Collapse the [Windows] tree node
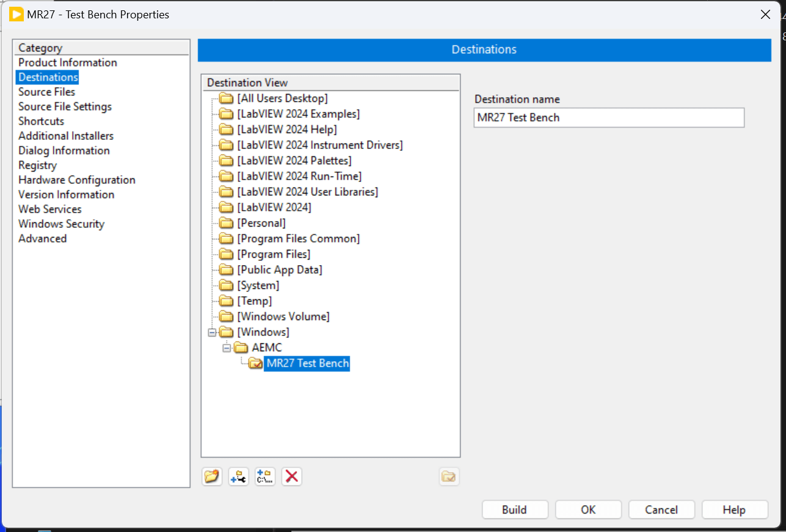 [211, 332]
